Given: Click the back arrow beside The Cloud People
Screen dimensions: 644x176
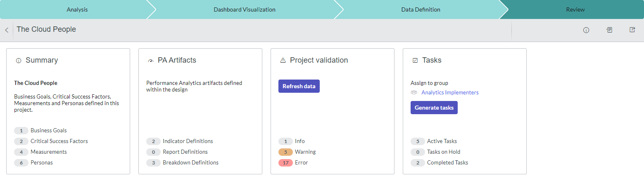Looking at the screenshot, I should tap(7, 30).
